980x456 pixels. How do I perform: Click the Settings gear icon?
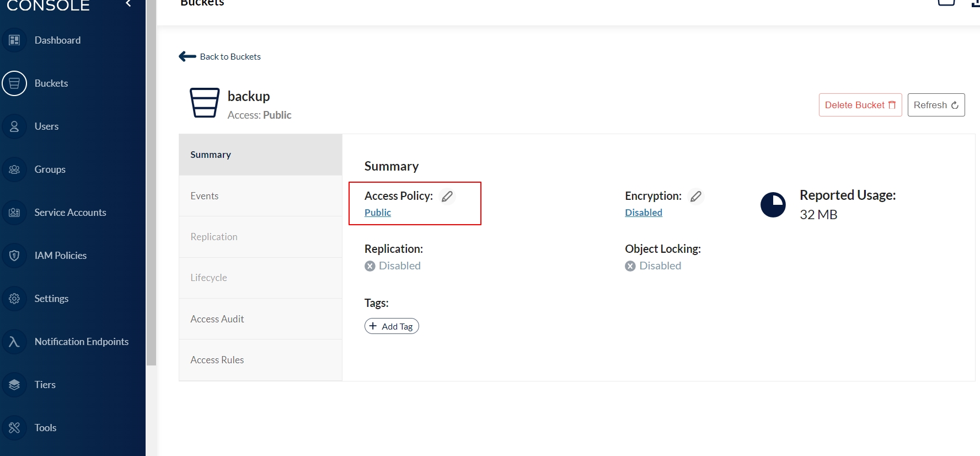14,299
